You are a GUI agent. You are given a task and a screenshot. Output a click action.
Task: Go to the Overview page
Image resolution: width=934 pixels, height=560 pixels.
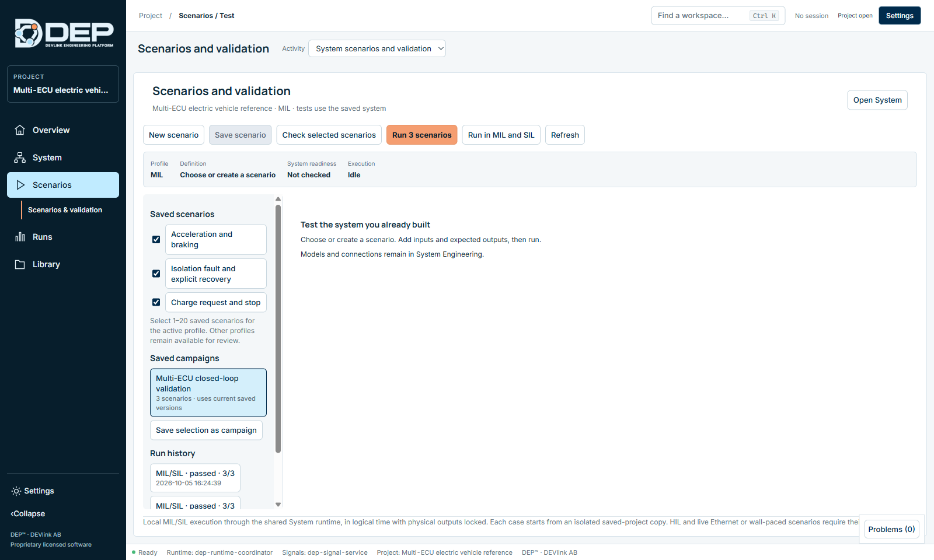[63, 130]
